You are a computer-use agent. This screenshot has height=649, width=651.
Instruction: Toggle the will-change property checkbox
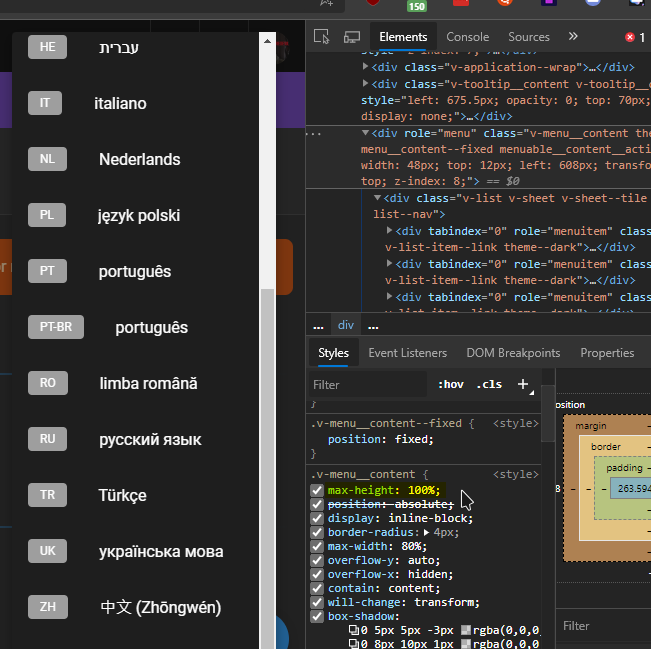(317, 602)
